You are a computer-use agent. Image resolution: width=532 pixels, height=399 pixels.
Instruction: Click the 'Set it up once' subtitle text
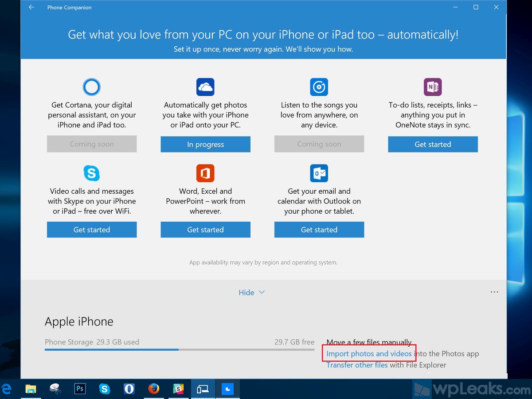tap(263, 49)
